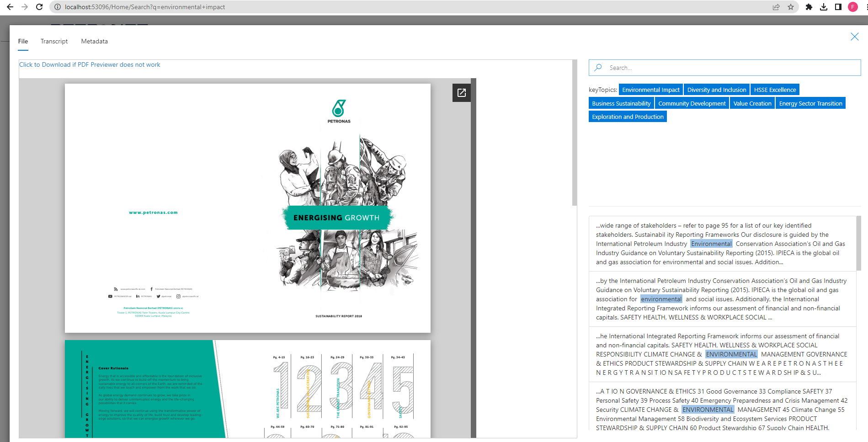868x442 pixels.
Task: Open result beginning 'he International Integrated Reporting'
Action: [722, 354]
